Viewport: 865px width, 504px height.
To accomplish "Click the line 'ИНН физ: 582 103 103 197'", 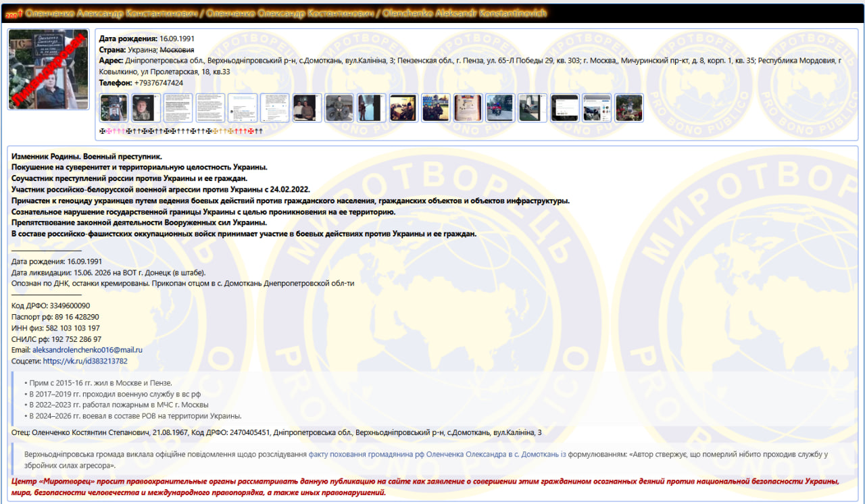I will click(55, 328).
